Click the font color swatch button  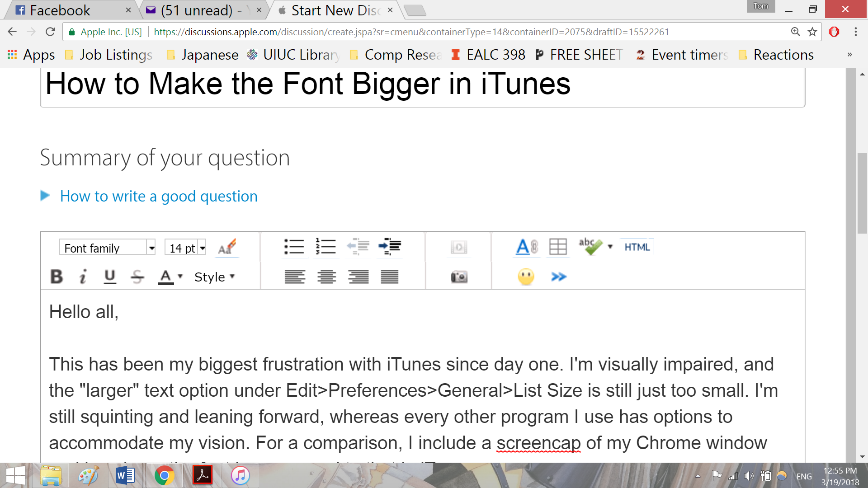166,277
